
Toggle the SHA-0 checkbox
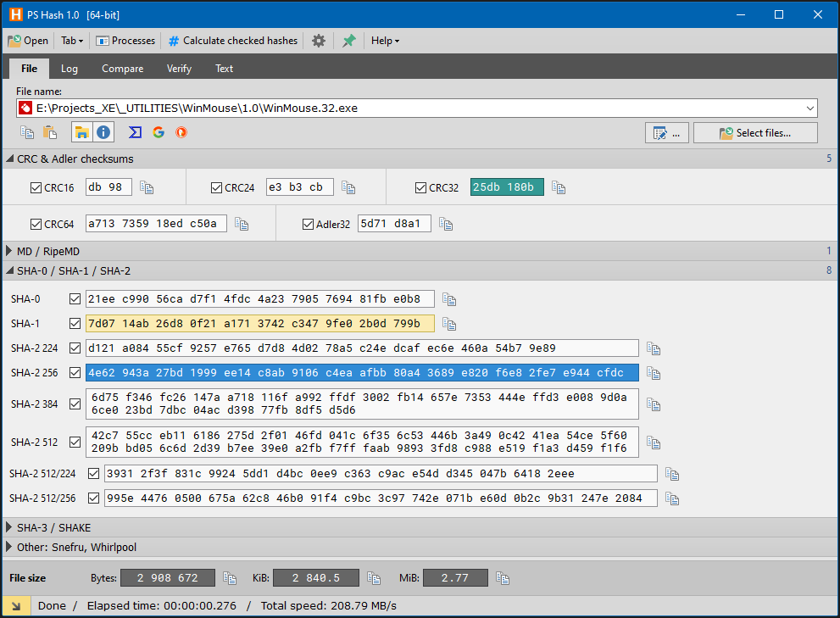click(x=75, y=299)
